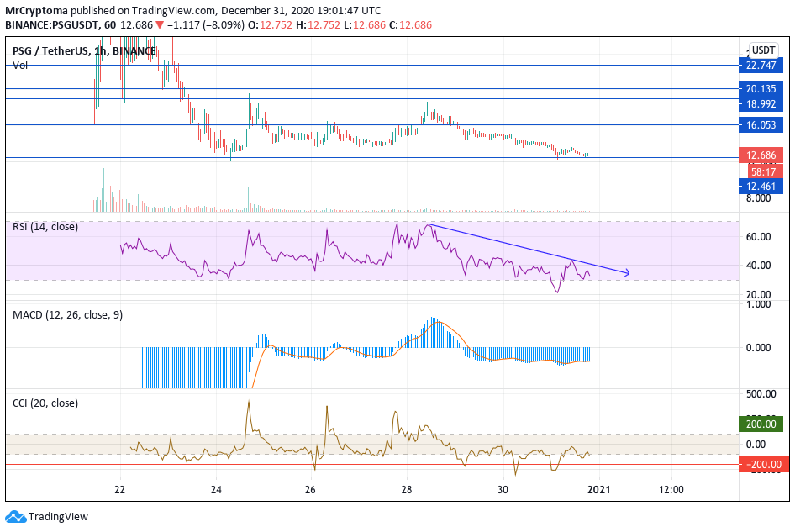Click the −1.117 (−8.09%) change value
This screenshot has height=532, width=795.
tap(206, 25)
